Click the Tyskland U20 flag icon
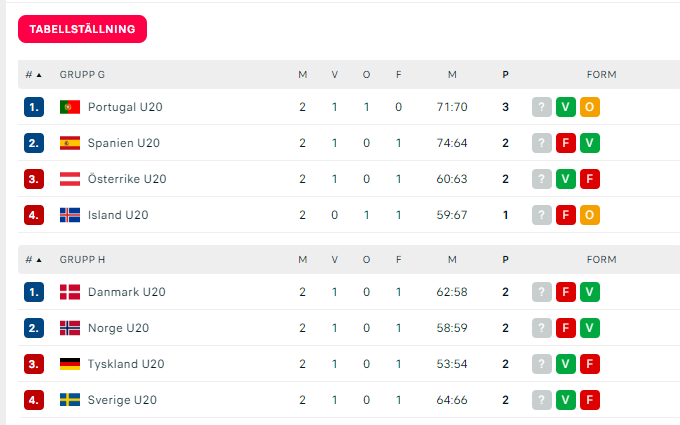 pyautogui.click(x=70, y=364)
